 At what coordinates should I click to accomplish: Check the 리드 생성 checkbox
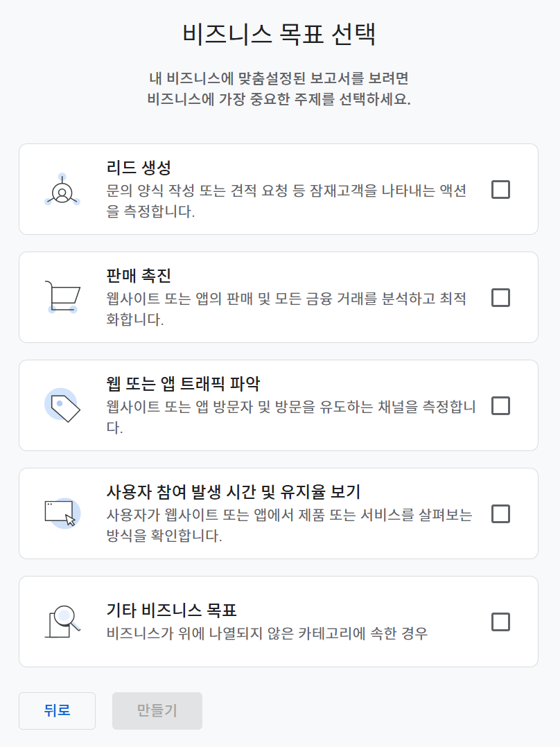coord(500,189)
